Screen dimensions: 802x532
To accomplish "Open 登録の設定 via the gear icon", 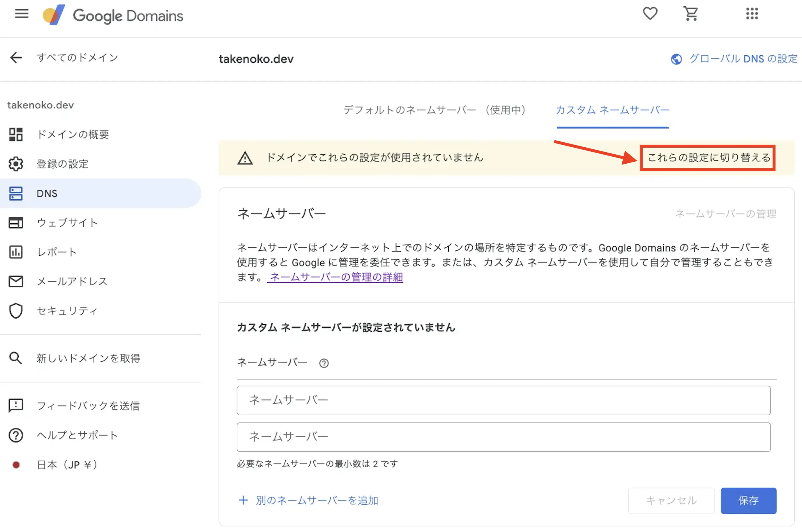I will pos(62,164).
